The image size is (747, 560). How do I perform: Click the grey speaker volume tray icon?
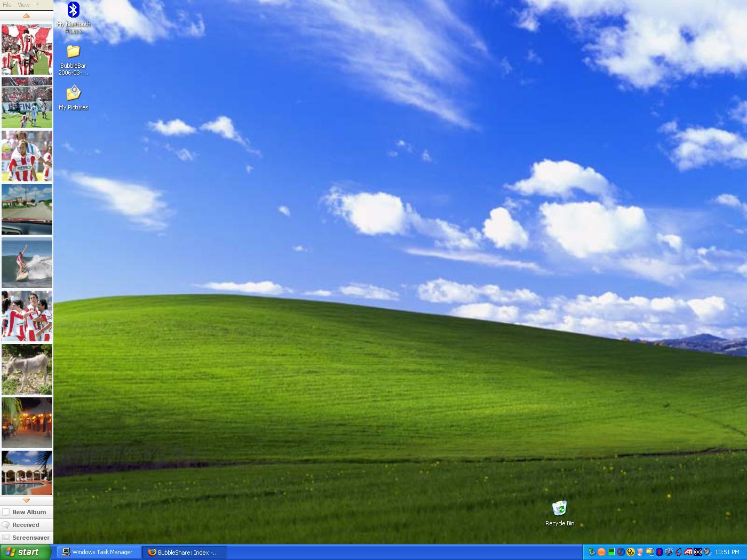[708, 552]
